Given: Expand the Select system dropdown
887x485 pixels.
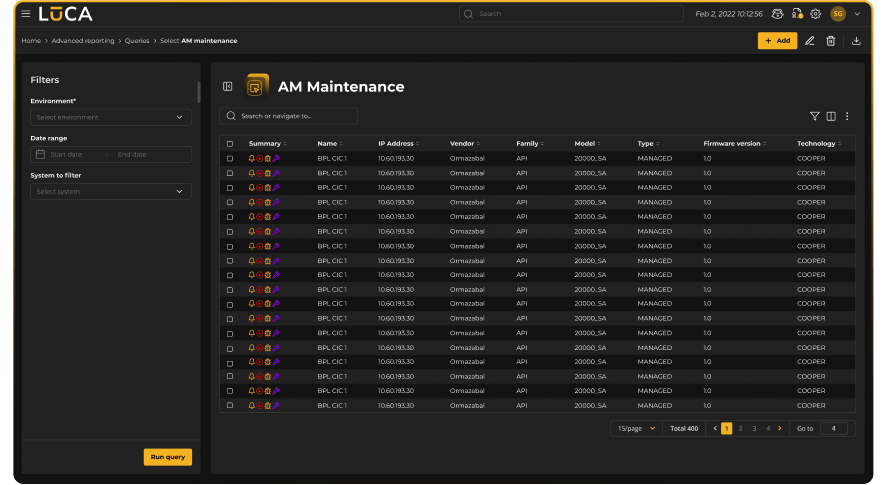Looking at the screenshot, I should tap(111, 191).
